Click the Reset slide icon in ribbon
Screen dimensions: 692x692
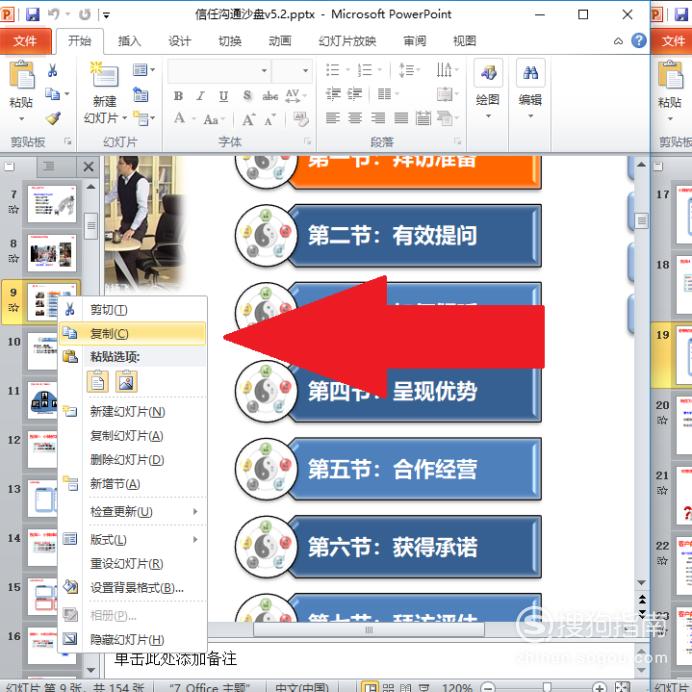[141, 94]
